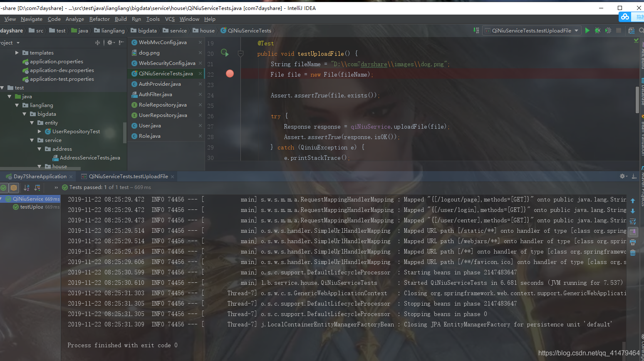The image size is (644, 361).
Task: Sort test results alphabetically
Action: click(x=27, y=188)
